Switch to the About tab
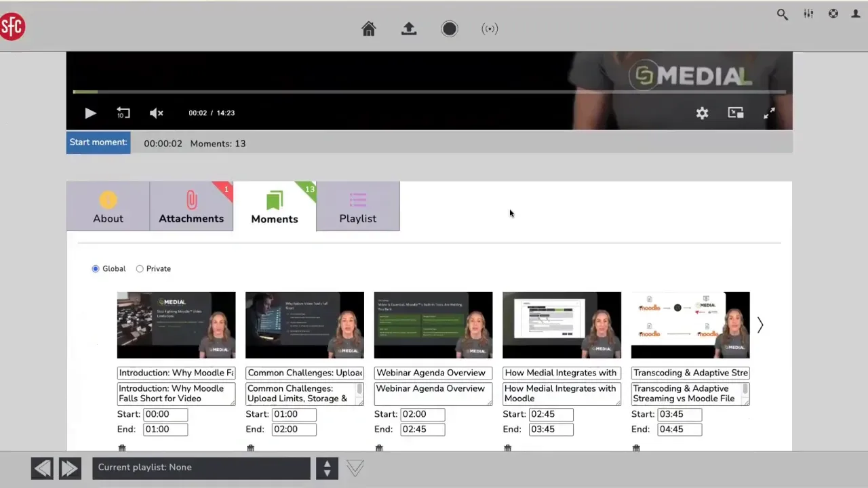Image resolution: width=868 pixels, height=488 pixels. 108,206
